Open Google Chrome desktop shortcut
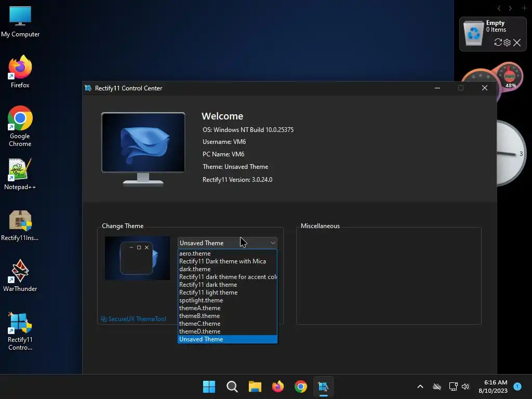Viewport: 532px width, 399px height. (x=20, y=126)
